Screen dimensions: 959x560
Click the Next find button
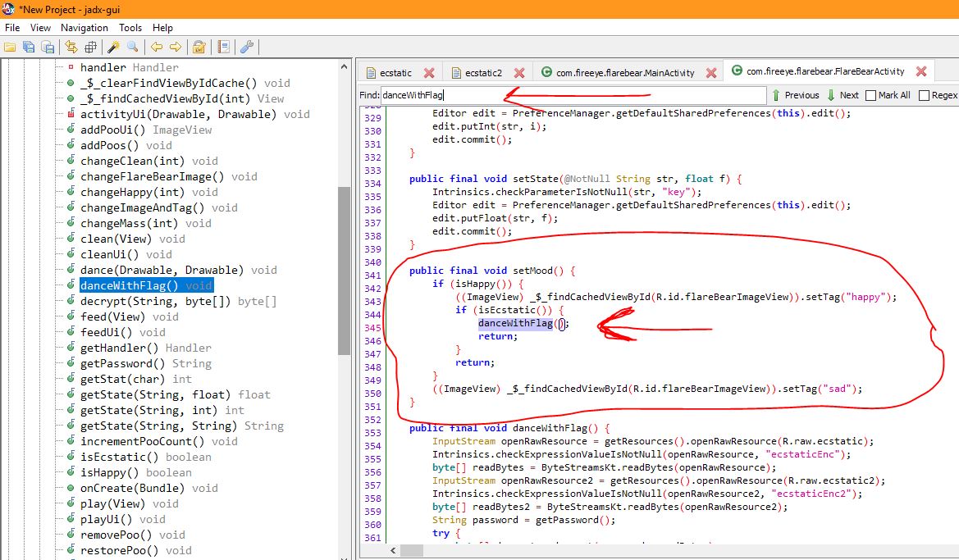[x=843, y=95]
